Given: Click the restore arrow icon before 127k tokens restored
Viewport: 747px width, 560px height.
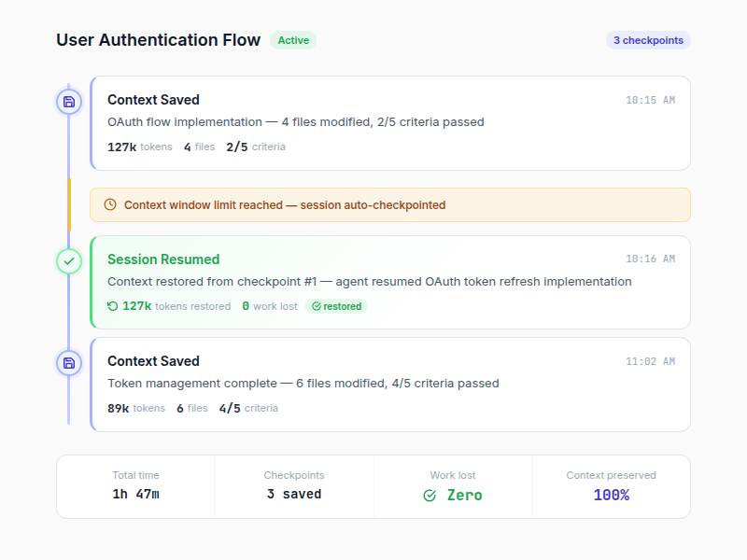Looking at the screenshot, I should click(x=113, y=305).
